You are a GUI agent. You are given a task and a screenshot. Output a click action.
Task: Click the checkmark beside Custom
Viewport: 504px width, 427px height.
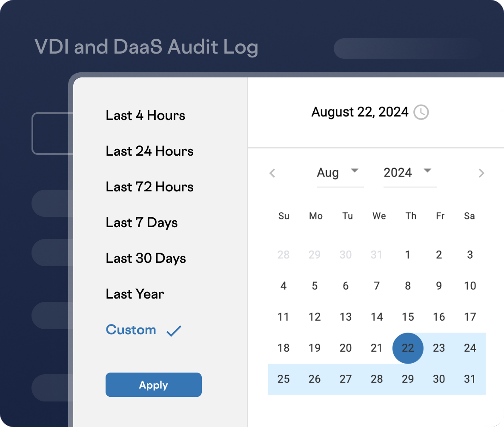click(174, 330)
